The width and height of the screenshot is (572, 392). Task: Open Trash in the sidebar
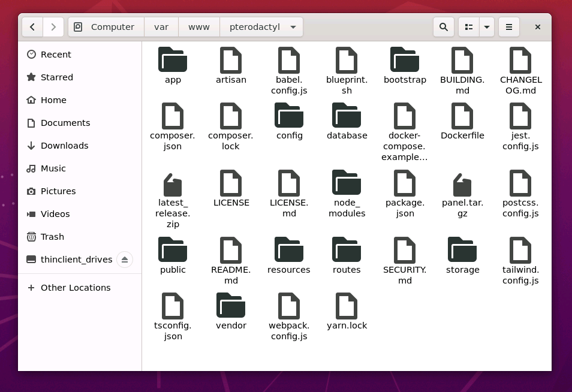(x=80, y=237)
